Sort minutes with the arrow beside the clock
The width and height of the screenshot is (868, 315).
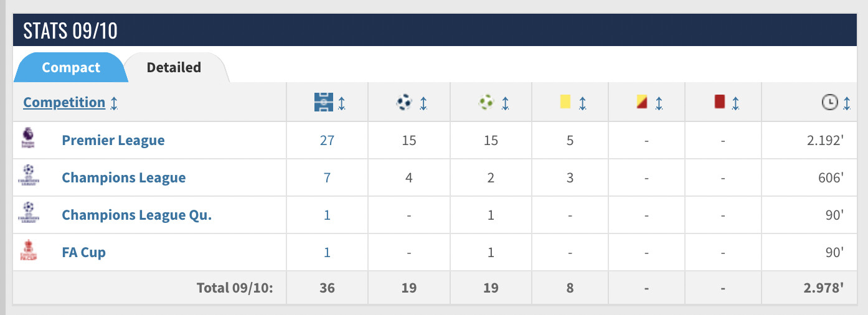[x=847, y=103]
